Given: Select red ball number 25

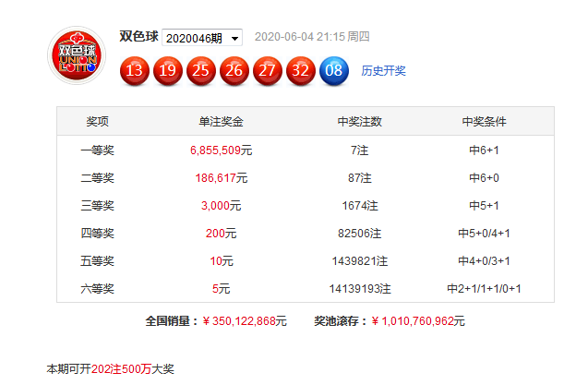Looking at the screenshot, I should tap(201, 70).
